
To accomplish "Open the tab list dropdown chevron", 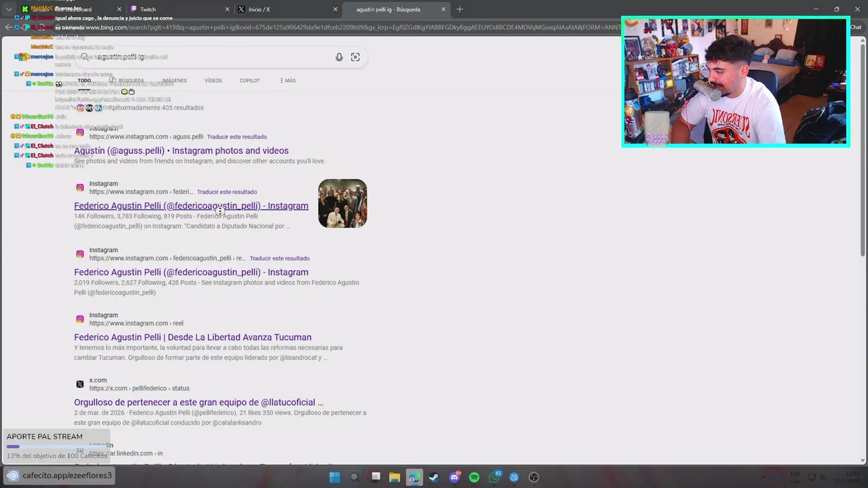I will [9, 9].
